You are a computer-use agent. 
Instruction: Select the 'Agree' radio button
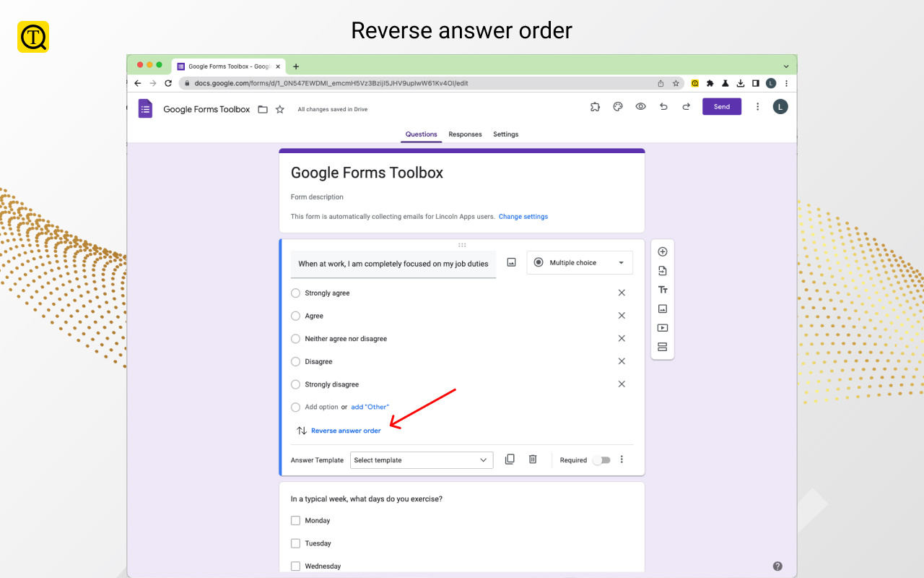click(x=295, y=316)
